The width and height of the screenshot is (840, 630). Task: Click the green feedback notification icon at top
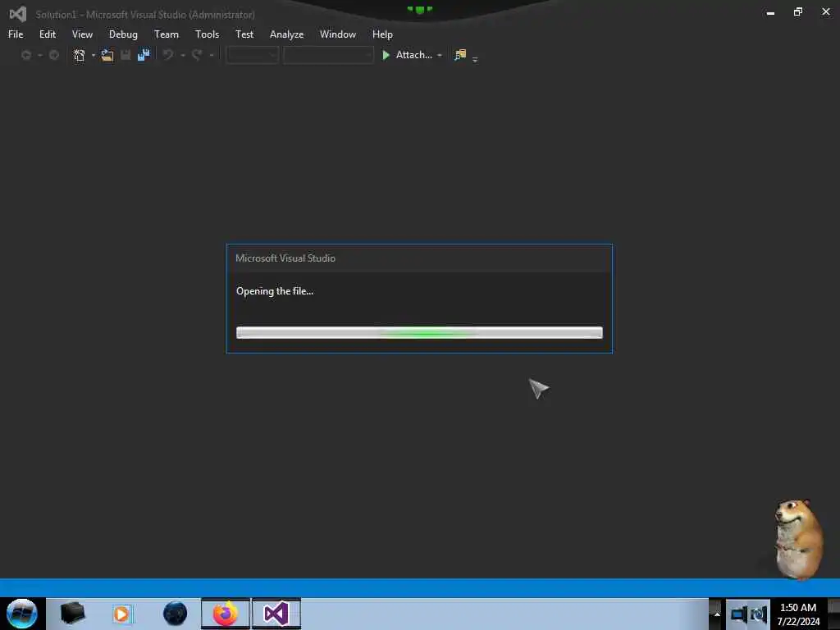[x=419, y=9]
